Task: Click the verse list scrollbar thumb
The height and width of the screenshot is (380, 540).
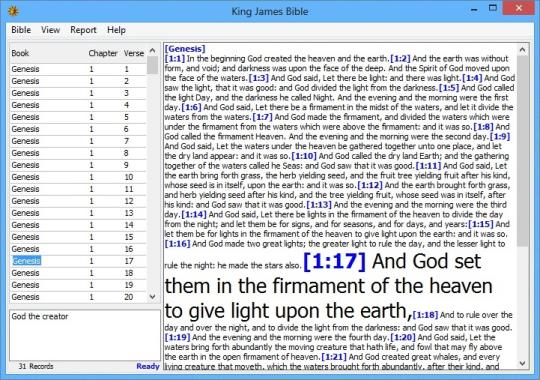Action: click(153, 65)
